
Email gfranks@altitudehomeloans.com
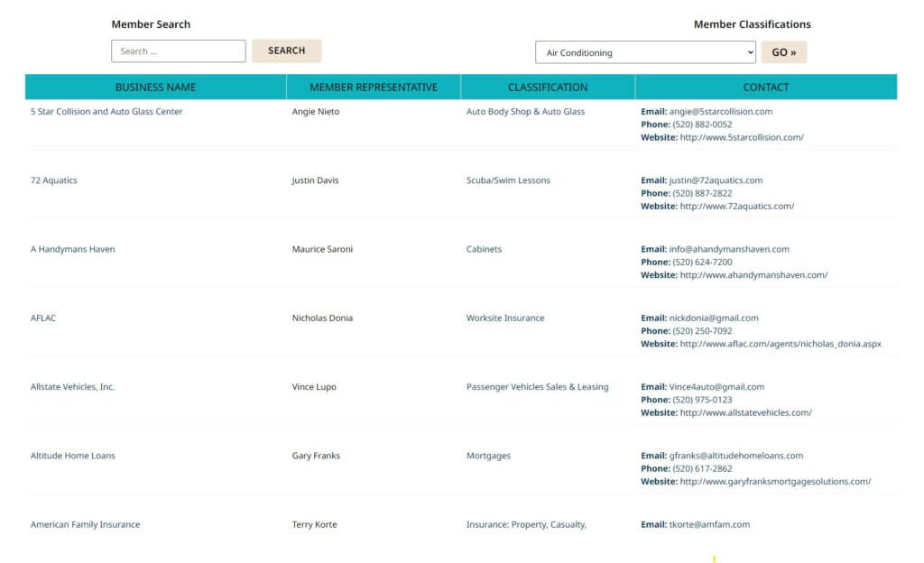tap(735, 456)
